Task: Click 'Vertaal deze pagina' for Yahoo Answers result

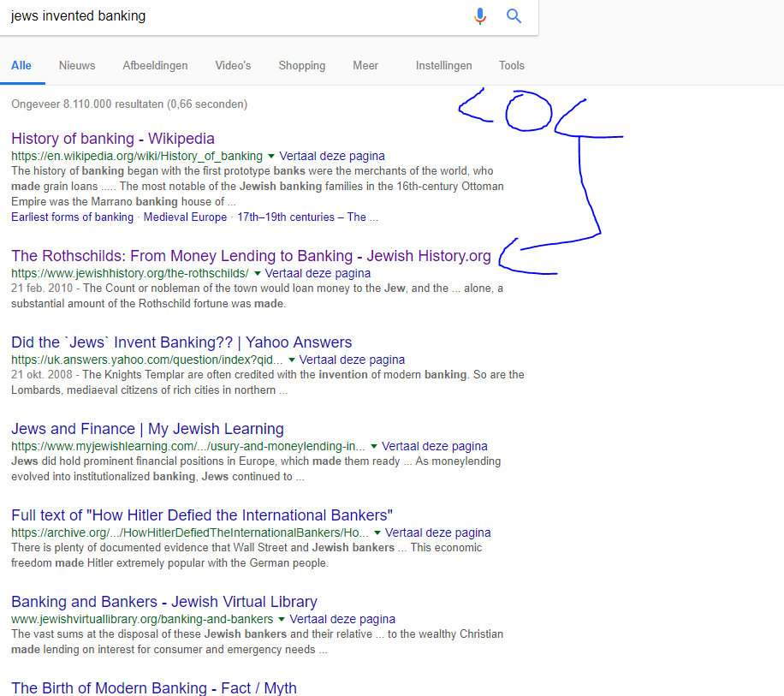Action: coord(352,360)
